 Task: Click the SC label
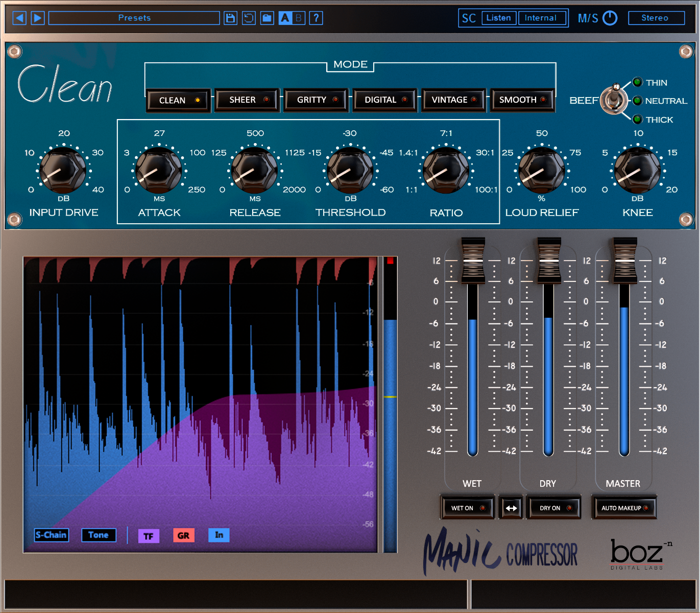[x=469, y=18]
